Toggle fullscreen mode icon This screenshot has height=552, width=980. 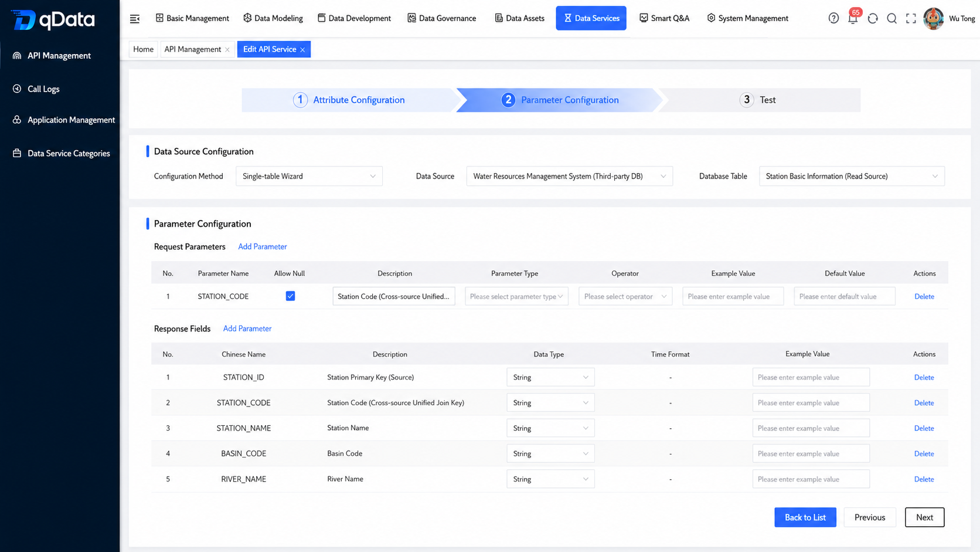tap(911, 18)
